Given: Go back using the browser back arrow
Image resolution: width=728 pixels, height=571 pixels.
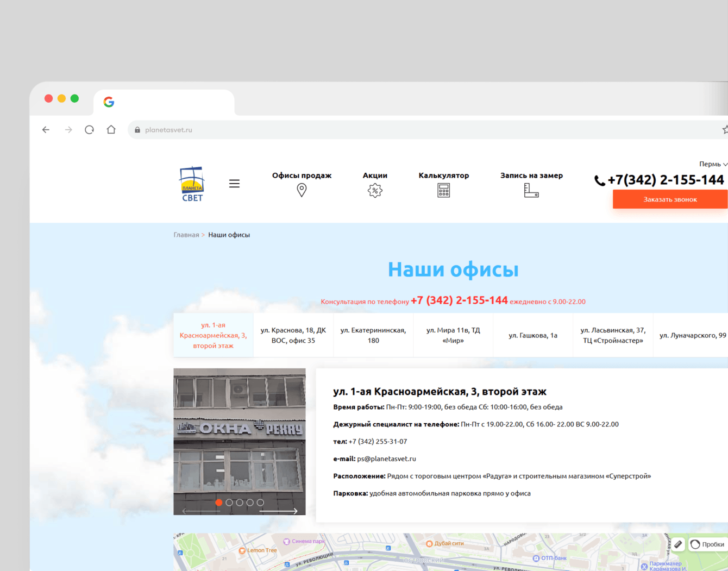Looking at the screenshot, I should [46, 130].
